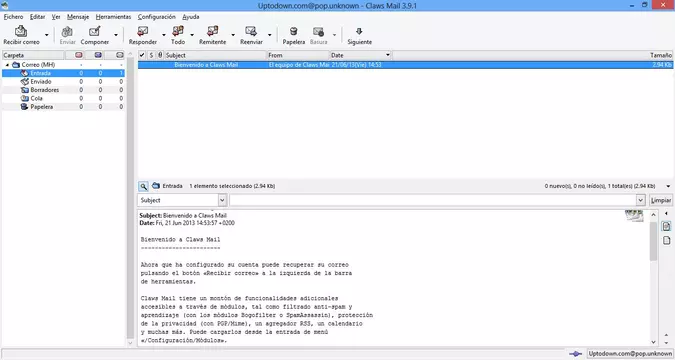Click the S status column header
Screen dimensions: 675x360
(x=151, y=55)
